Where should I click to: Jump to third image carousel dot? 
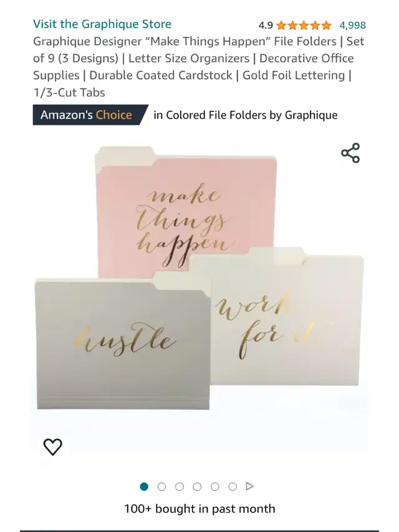(x=180, y=486)
